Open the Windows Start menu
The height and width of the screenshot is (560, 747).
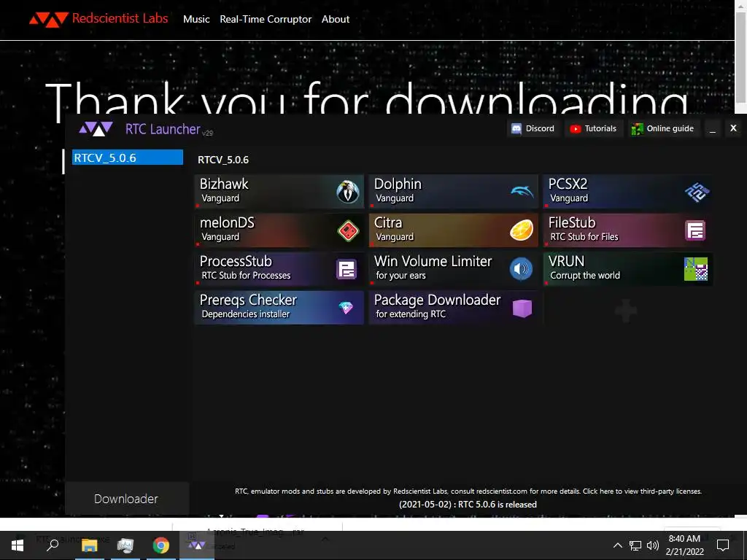[18, 545]
